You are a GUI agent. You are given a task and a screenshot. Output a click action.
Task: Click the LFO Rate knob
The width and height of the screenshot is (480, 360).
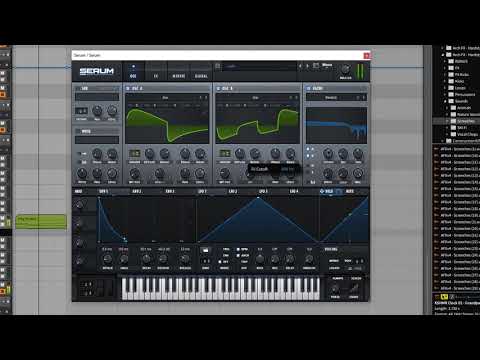coord(260,259)
